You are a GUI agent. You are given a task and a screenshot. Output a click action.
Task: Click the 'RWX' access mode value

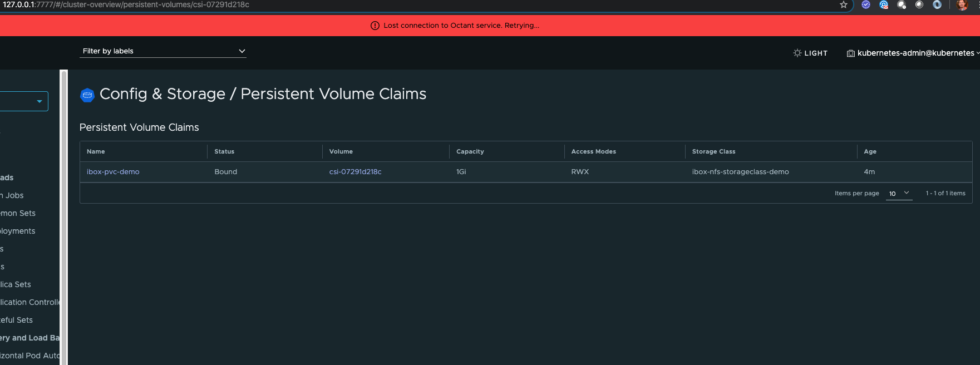click(580, 172)
